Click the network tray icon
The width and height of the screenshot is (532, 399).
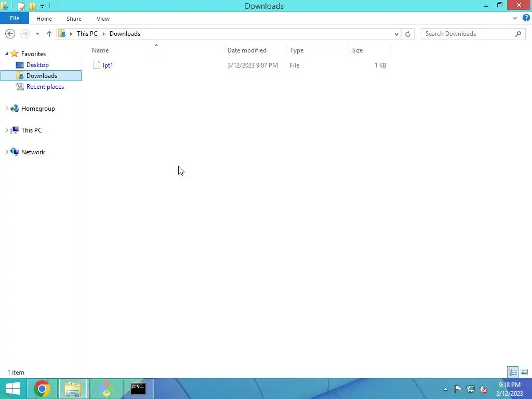pos(471,389)
